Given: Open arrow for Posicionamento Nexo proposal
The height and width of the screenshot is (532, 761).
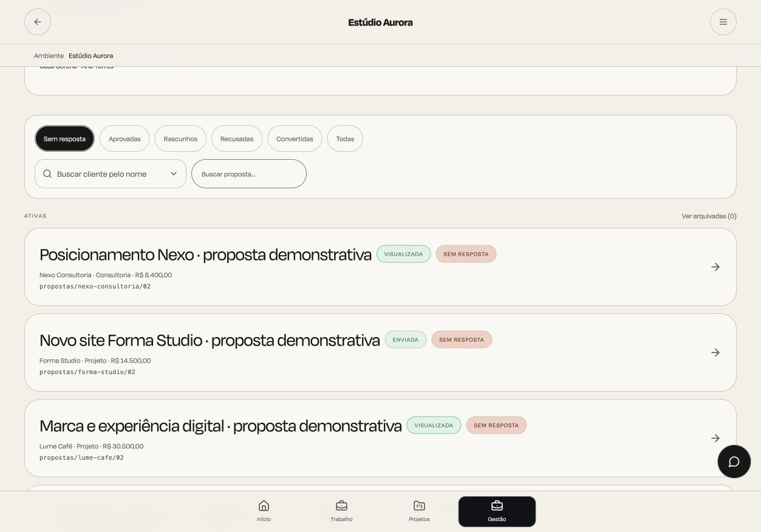Looking at the screenshot, I should [715, 267].
